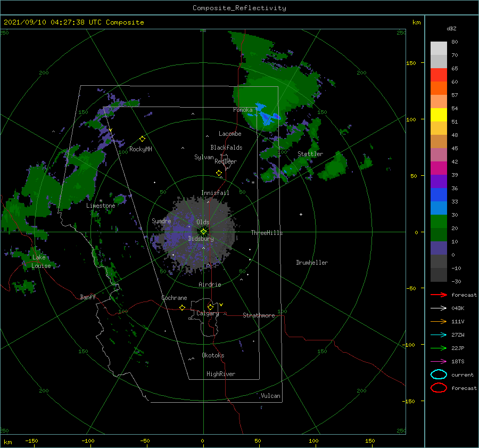Click the cyan current ellipse legend icon

[x=439, y=374]
